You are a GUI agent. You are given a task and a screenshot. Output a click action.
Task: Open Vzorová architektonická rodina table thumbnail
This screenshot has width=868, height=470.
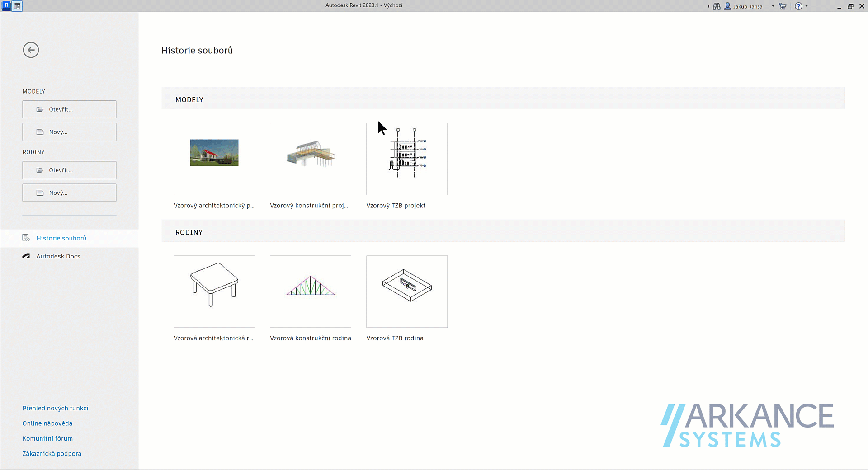214,291
